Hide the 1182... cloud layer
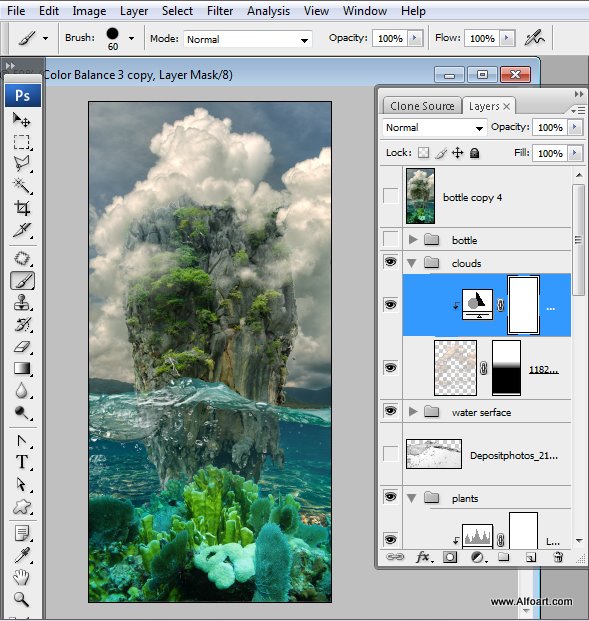Image resolution: width=589 pixels, height=621 pixels. click(x=391, y=368)
